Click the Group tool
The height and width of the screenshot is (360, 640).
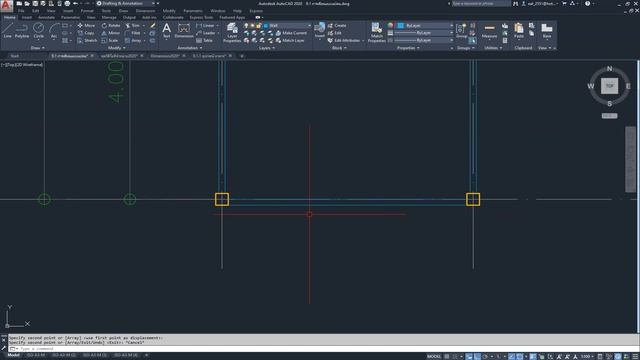pyautogui.click(x=461, y=31)
